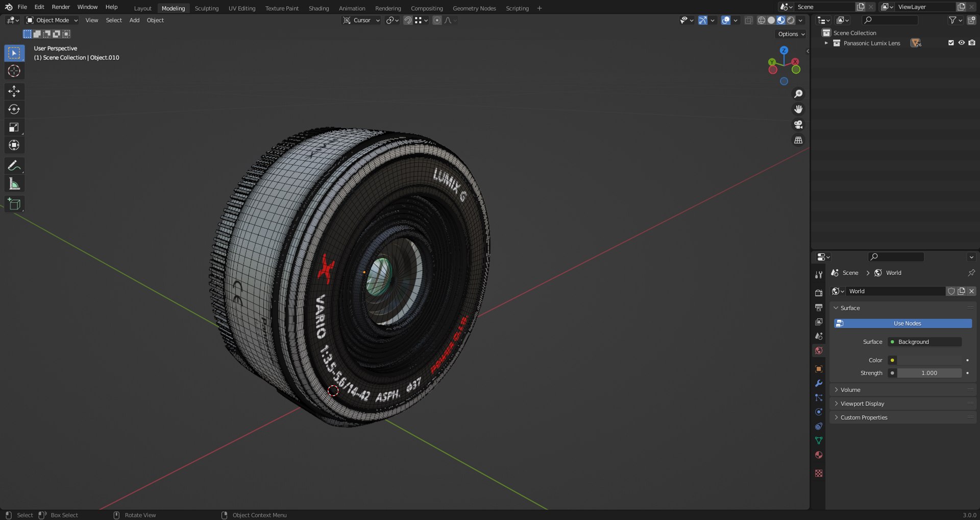
Task: Toggle show gizmos button
Action: click(703, 20)
